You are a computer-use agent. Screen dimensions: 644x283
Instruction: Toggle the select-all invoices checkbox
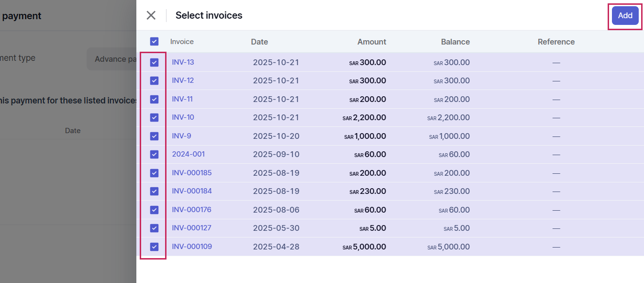pos(154,42)
